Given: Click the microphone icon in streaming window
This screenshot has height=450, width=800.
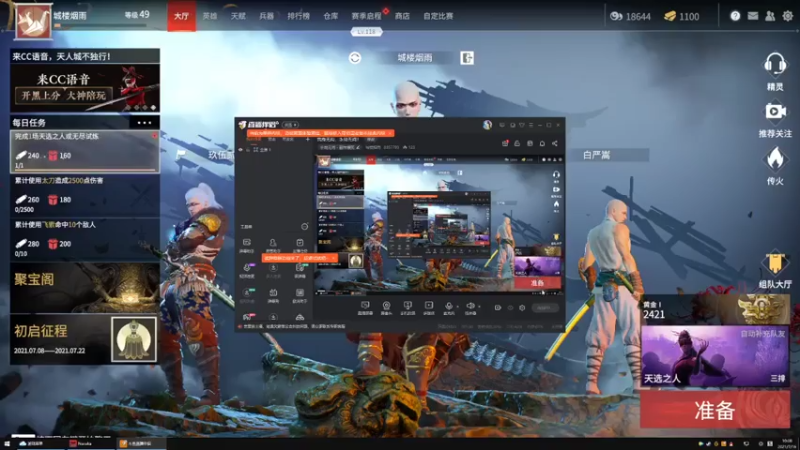Looking at the screenshot, I should click(448, 306).
